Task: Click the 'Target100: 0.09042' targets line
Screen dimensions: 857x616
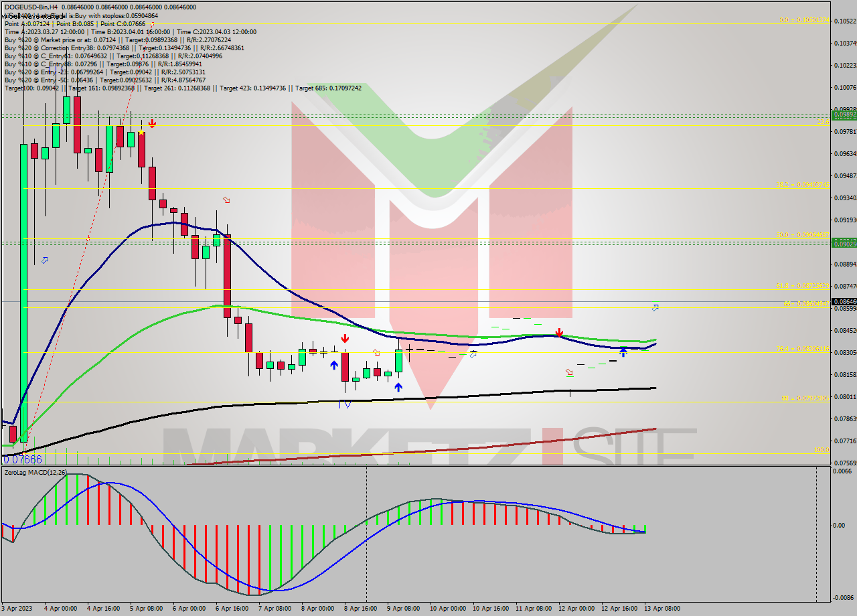Action: tap(183, 88)
